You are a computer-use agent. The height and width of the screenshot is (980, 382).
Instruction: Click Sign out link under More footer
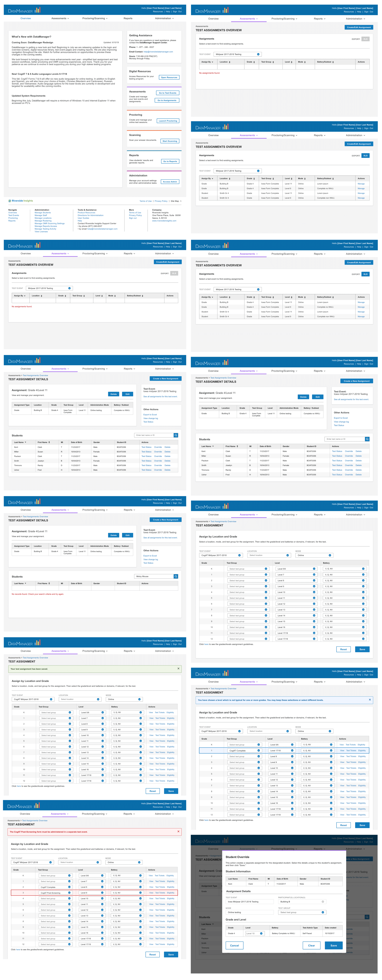click(133, 218)
